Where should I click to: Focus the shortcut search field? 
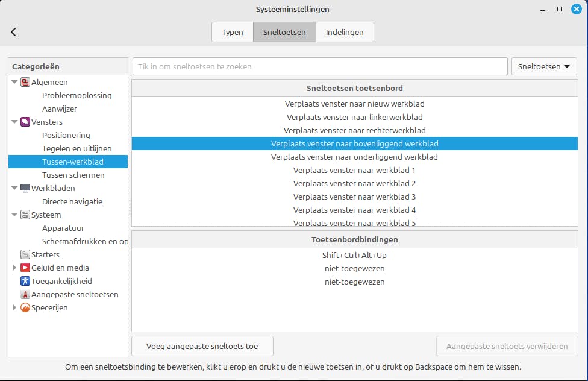320,66
